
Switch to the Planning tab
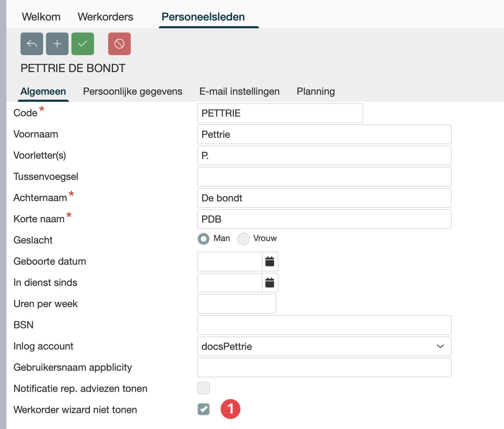tap(316, 92)
